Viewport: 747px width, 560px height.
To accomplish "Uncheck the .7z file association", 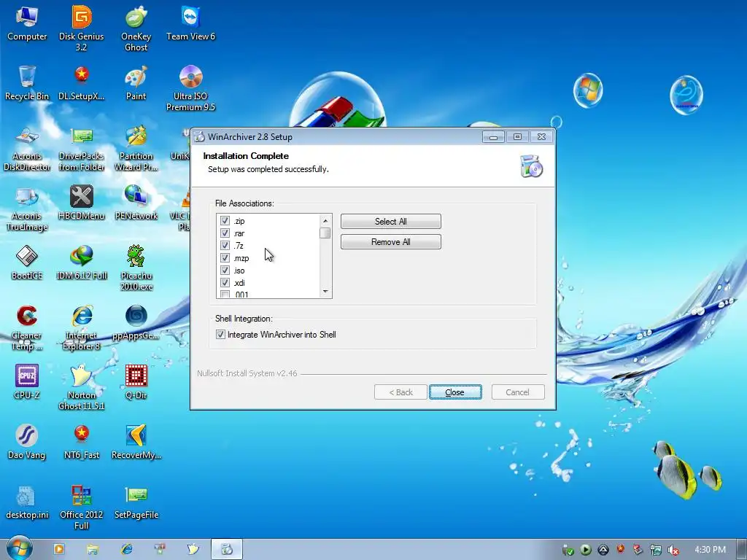I will 225,246.
